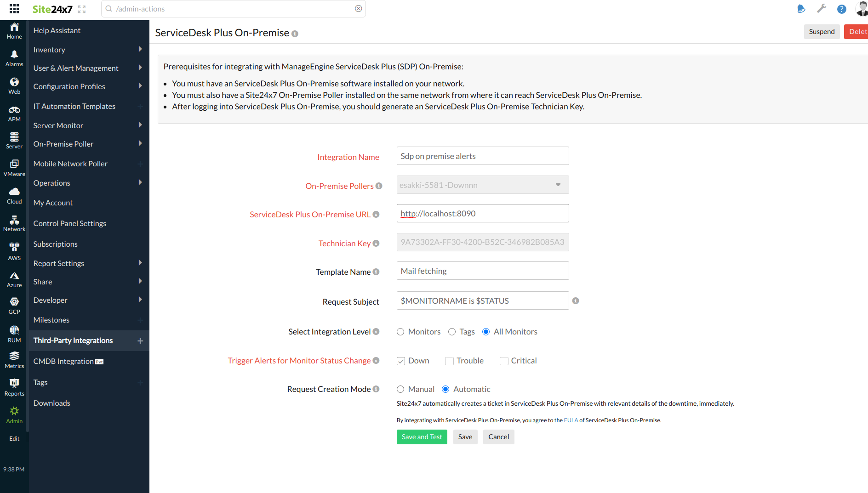Click the Save and Test button
Screen dimensions: 868x493
click(x=422, y=436)
